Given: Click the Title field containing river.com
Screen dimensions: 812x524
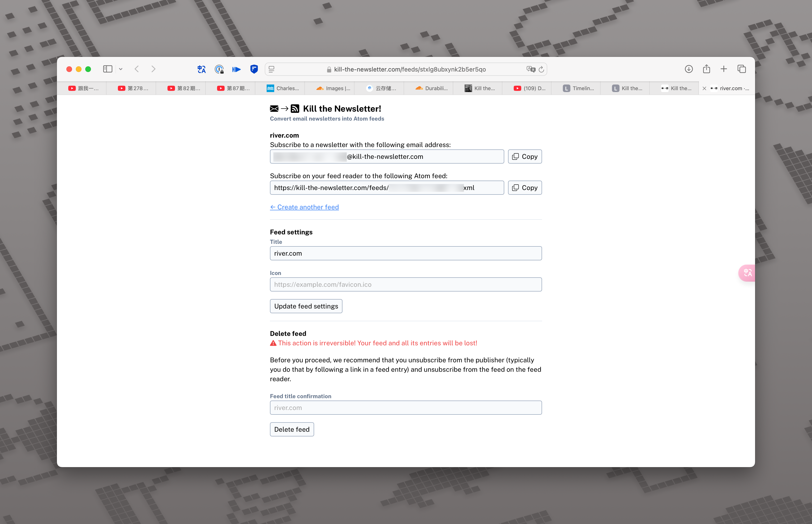Looking at the screenshot, I should [x=406, y=253].
